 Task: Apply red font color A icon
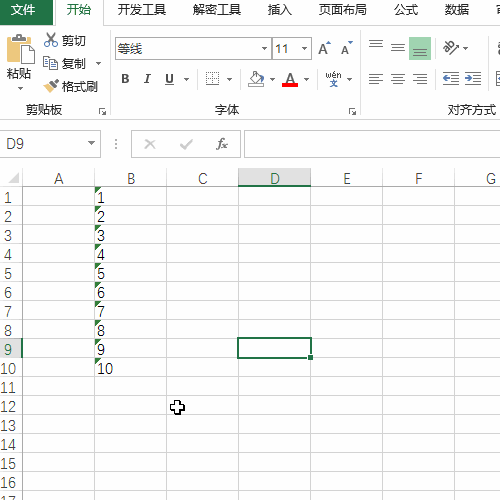point(290,79)
